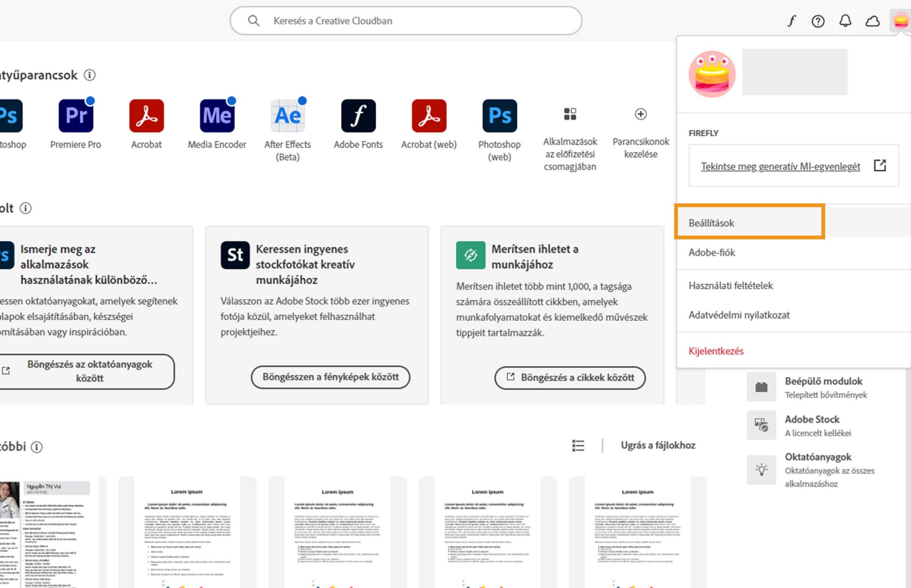Click Böngésszen a fényképek között button

click(x=330, y=377)
